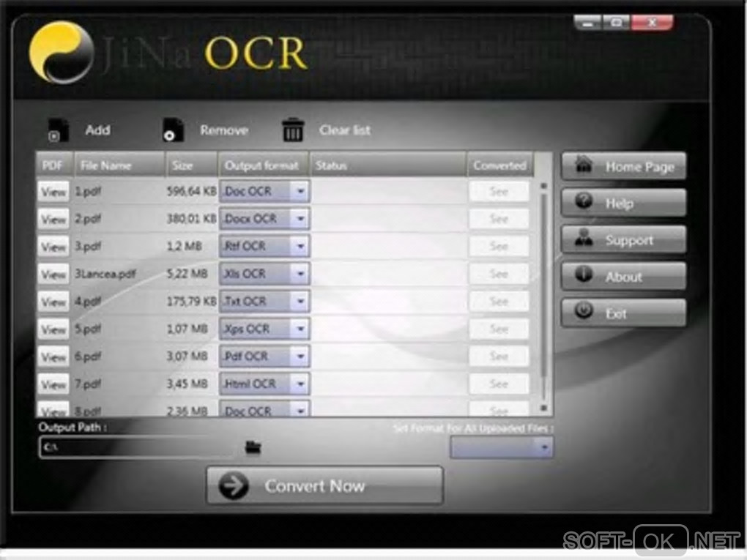Open output format dropdown for 3Lancea.pdf
747x560 pixels.
pyautogui.click(x=300, y=274)
